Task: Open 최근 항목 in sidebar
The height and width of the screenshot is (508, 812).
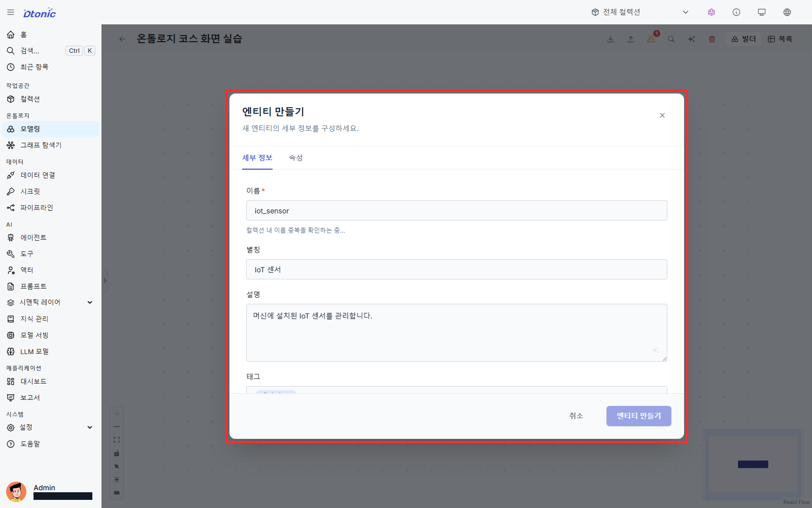Action: point(51,67)
